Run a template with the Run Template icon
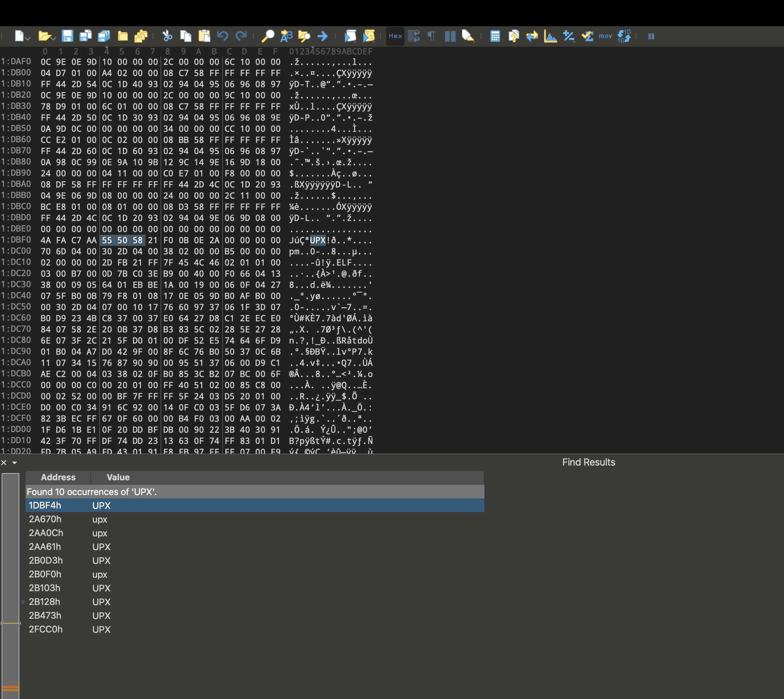This screenshot has height=699, width=784. (x=369, y=36)
